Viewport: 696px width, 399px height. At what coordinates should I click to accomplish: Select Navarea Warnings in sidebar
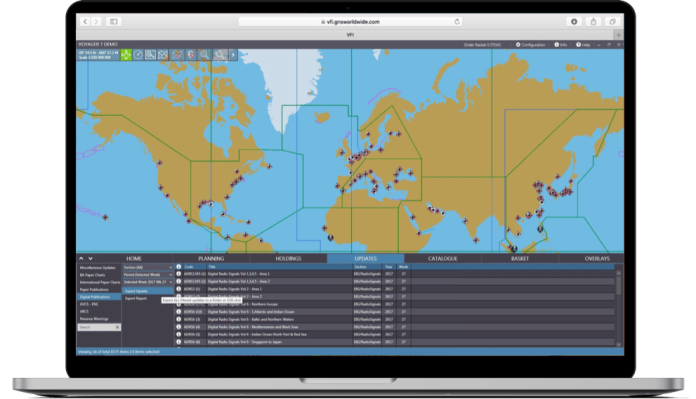click(x=99, y=319)
